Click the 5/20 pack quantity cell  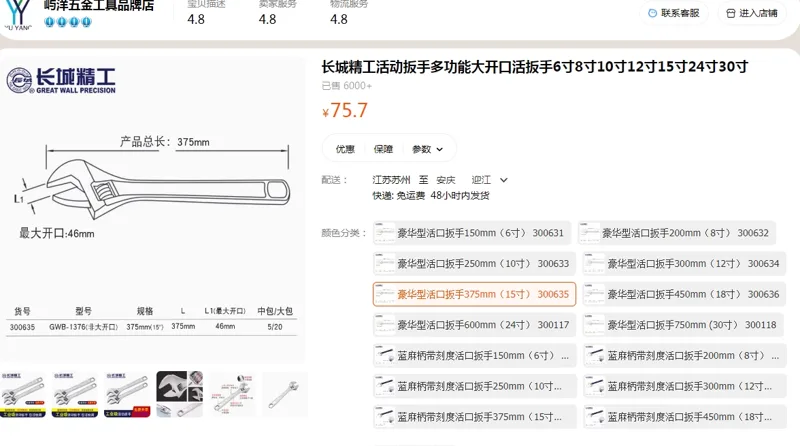[275, 327]
